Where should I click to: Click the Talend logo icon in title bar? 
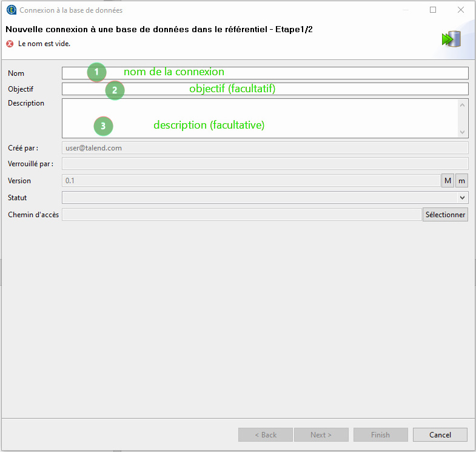coord(12,10)
